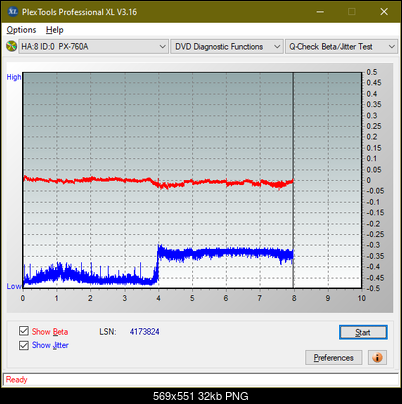This screenshot has height=404, width=402.
Task: Click the 10 mark on the x-axis
Action: click(x=362, y=298)
